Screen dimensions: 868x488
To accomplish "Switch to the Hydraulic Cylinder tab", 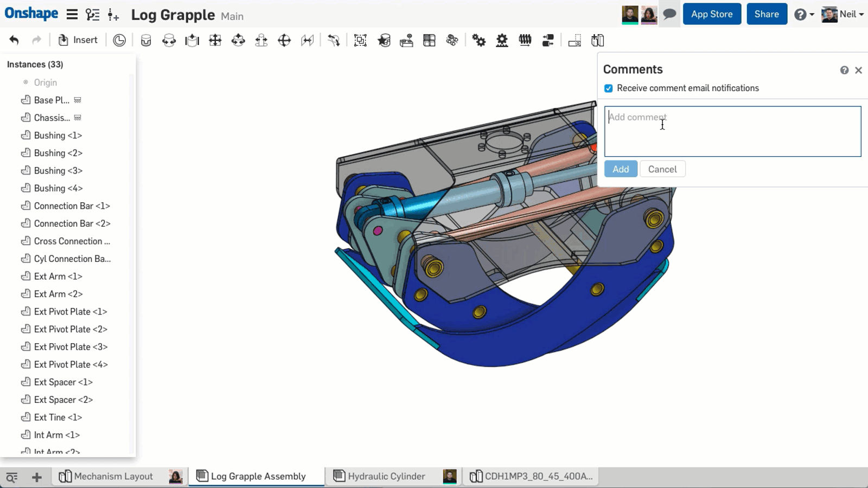I will 386,476.
